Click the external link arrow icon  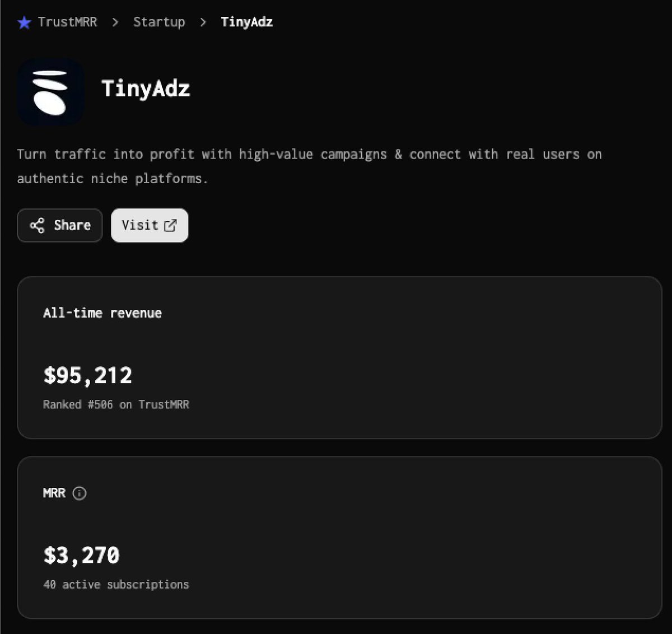[170, 225]
